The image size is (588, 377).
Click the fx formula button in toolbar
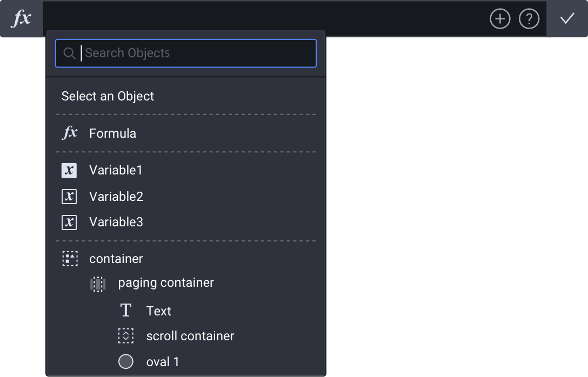point(22,19)
